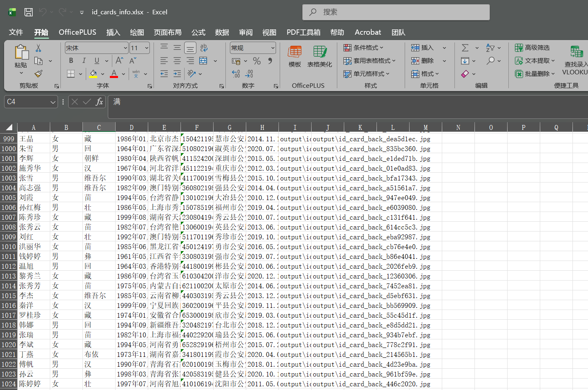Set bottom vertical alignment

click(x=190, y=48)
